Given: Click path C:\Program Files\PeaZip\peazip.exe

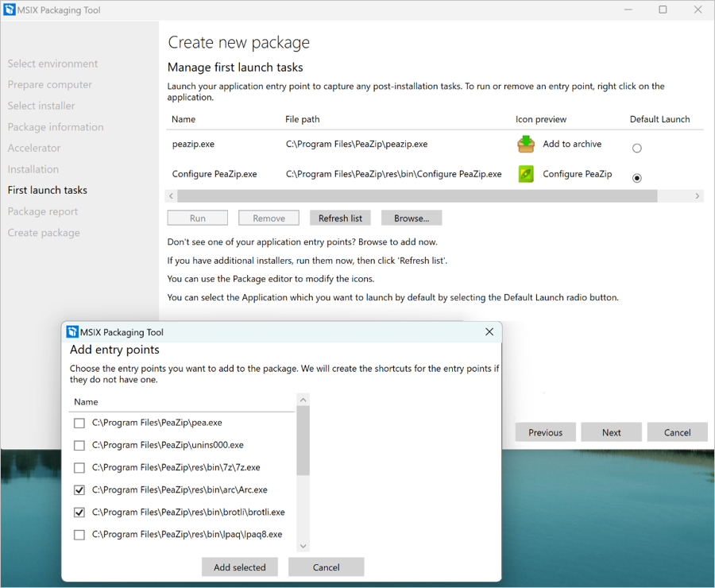Looking at the screenshot, I should point(357,144).
